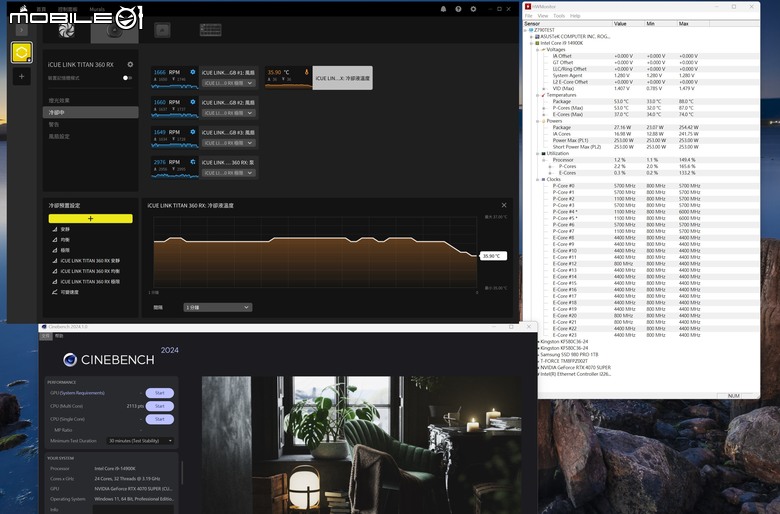The height and width of the screenshot is (514, 780).
Task: Click the Voltages category icon in HWMonitor
Action: point(543,50)
